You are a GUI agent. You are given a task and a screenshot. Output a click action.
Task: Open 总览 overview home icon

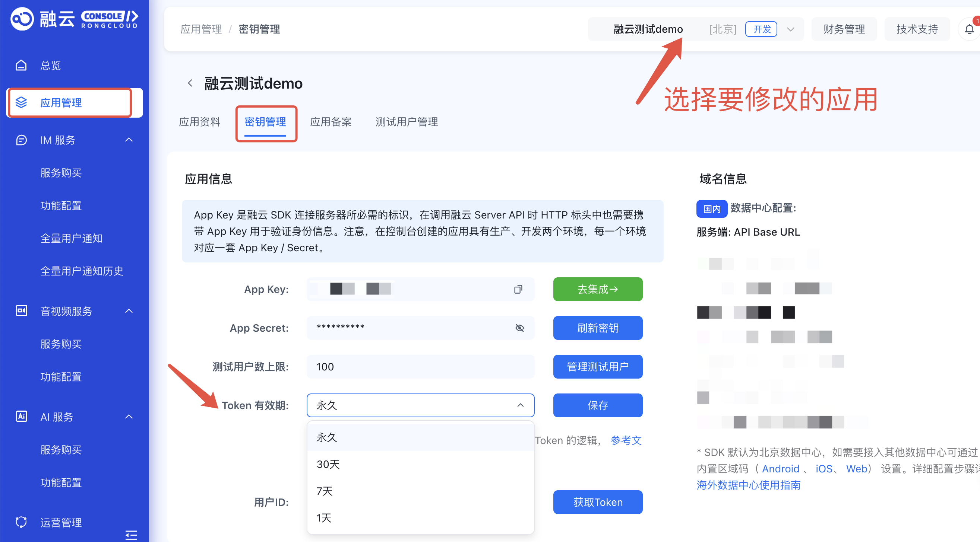(x=21, y=66)
